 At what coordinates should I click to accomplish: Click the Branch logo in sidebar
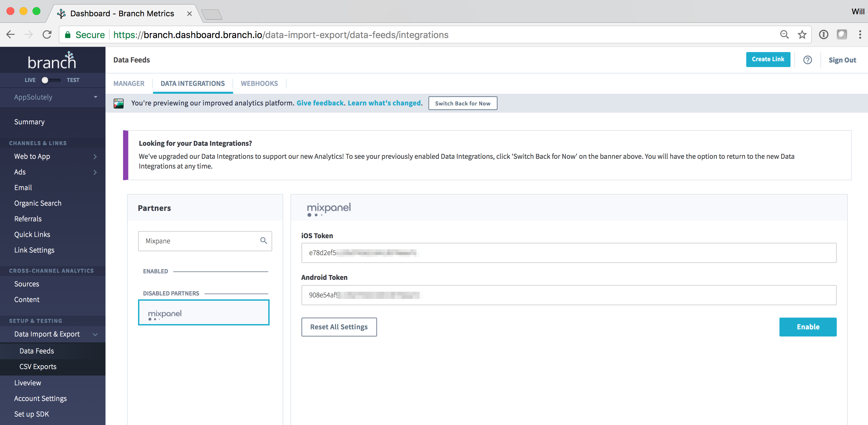52,60
